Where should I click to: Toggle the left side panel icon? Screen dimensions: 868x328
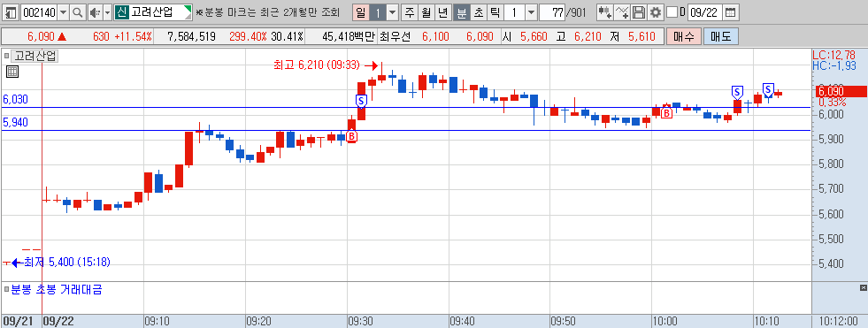point(12,11)
